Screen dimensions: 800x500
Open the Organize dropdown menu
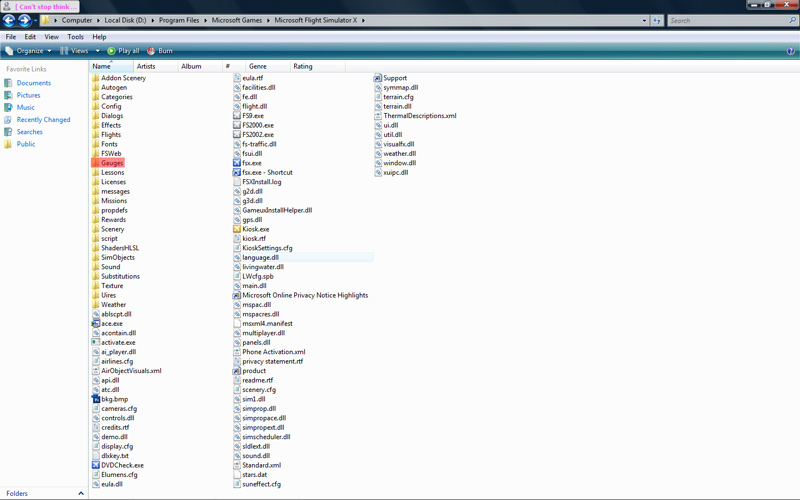tap(29, 51)
